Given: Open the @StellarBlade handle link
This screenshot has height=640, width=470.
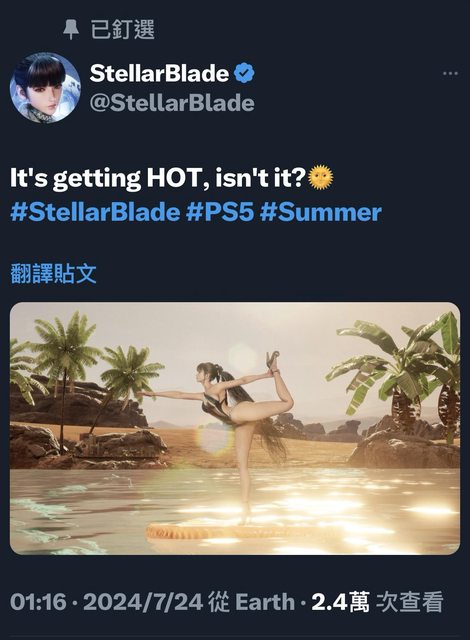Looking at the screenshot, I should pos(172,103).
